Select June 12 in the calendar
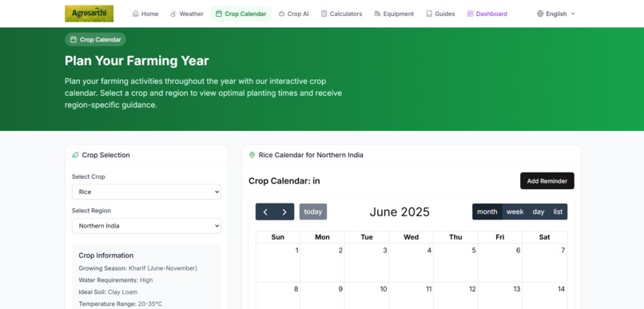The image size is (644, 309). click(455, 295)
